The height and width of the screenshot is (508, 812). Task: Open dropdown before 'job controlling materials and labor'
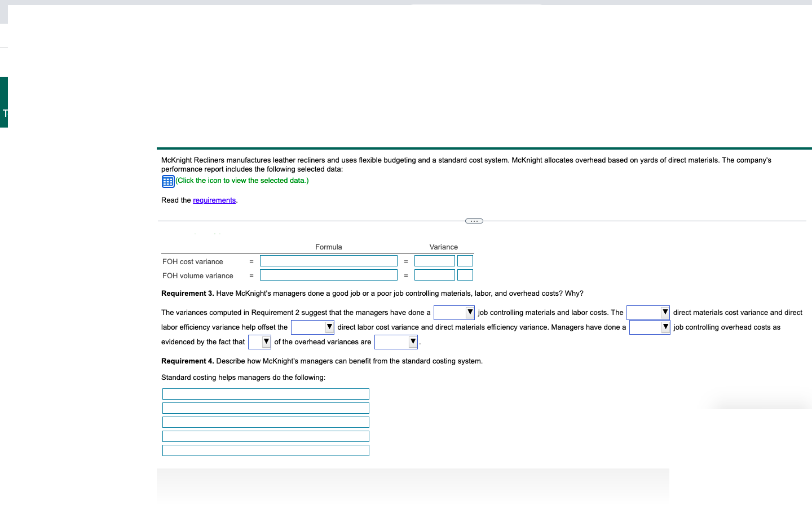click(x=454, y=312)
